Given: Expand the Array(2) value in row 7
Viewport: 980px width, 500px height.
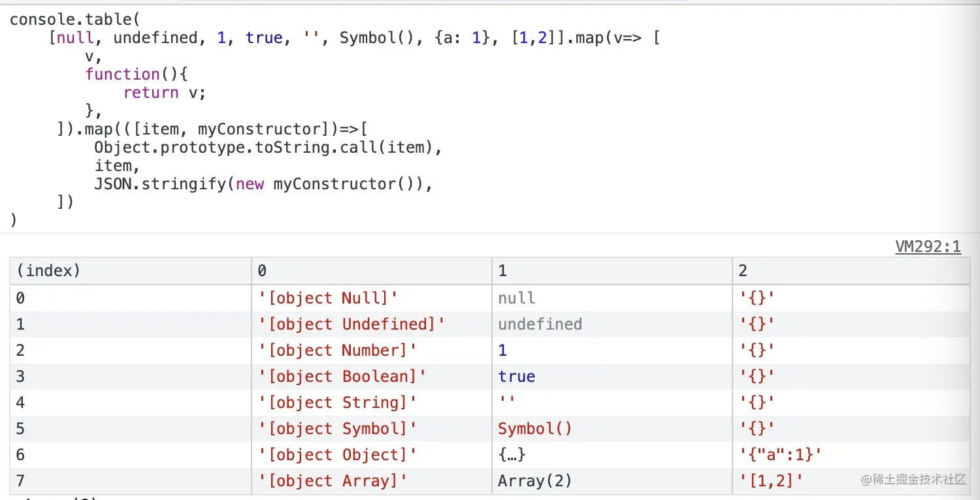Looking at the screenshot, I should pyautogui.click(x=534, y=481).
